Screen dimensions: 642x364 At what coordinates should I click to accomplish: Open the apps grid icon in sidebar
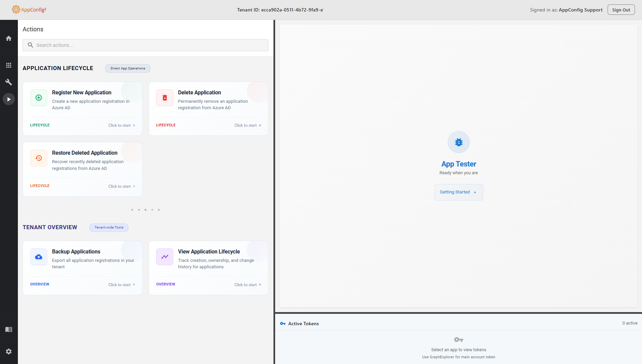[9, 65]
